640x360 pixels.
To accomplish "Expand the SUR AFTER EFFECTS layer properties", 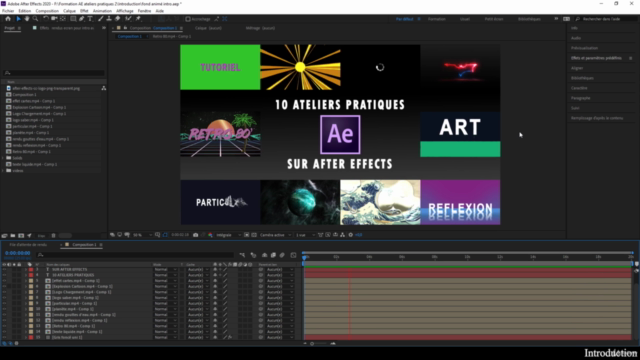I will (26, 269).
